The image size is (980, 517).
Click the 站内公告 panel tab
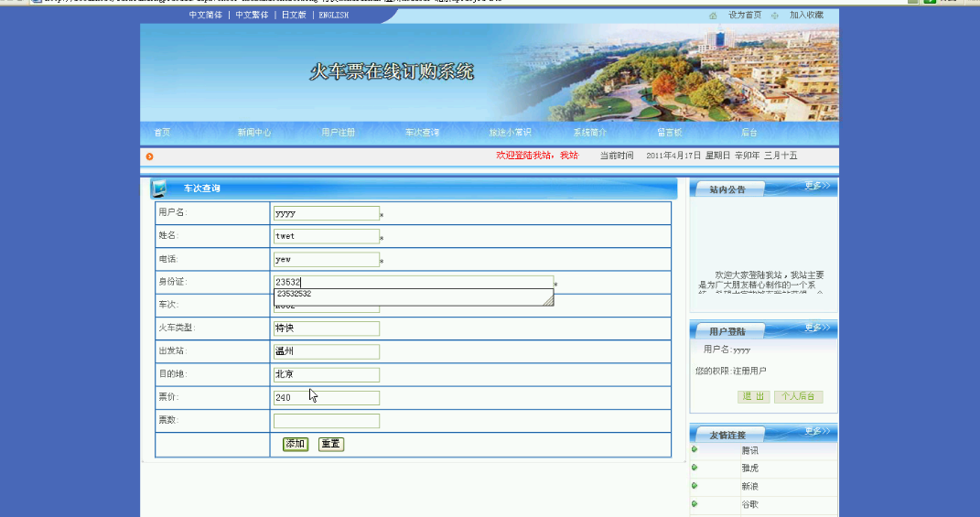[727, 189]
